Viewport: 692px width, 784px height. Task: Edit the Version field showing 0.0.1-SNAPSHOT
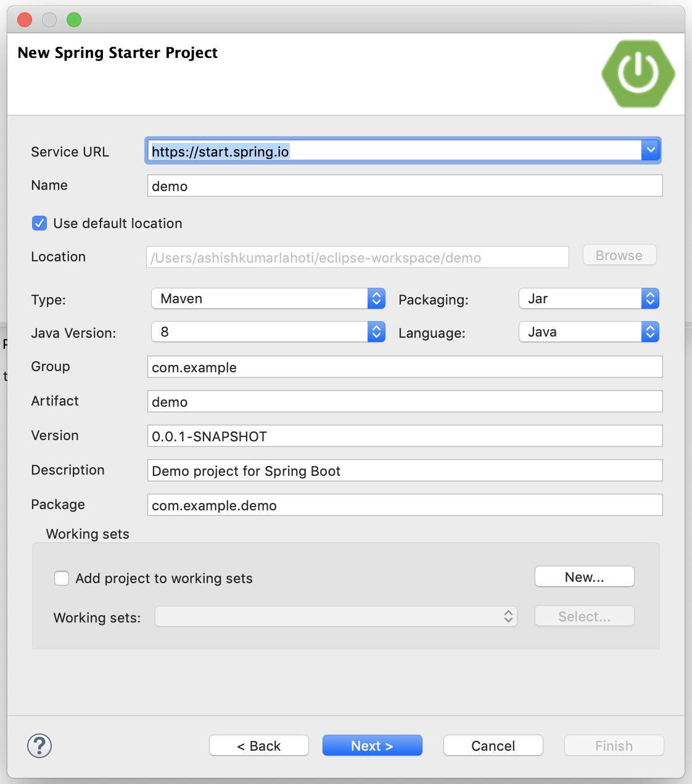tap(405, 436)
